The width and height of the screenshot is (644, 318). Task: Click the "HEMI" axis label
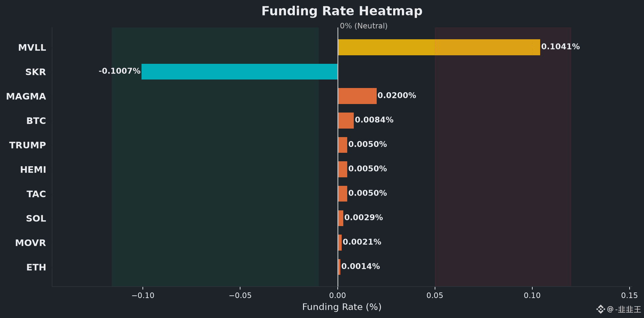click(33, 170)
